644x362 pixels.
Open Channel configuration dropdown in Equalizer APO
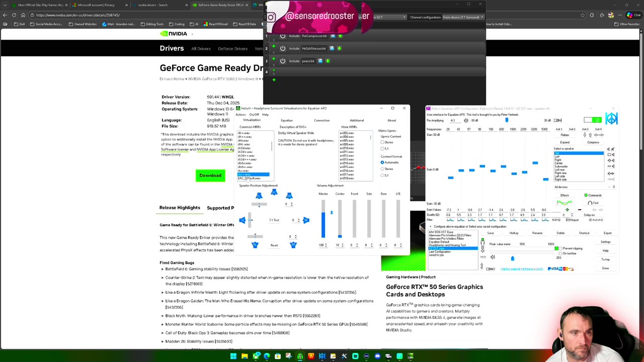click(x=463, y=17)
